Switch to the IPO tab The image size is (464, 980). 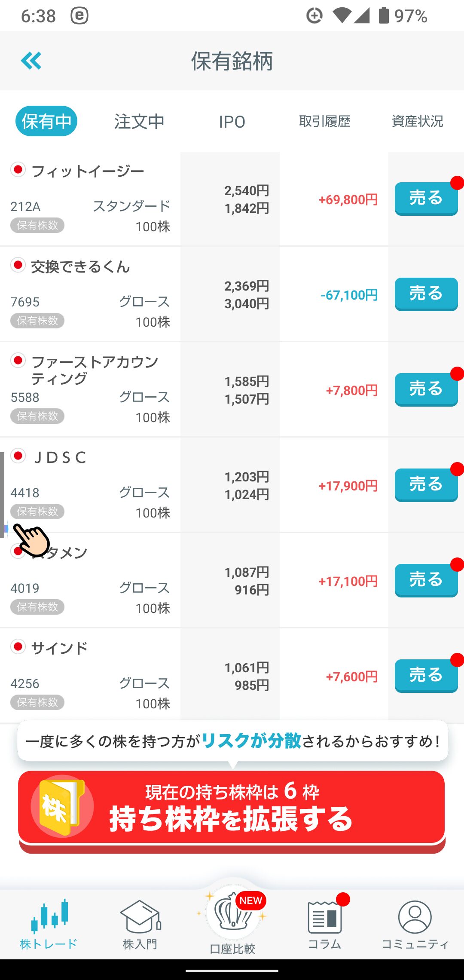(232, 122)
